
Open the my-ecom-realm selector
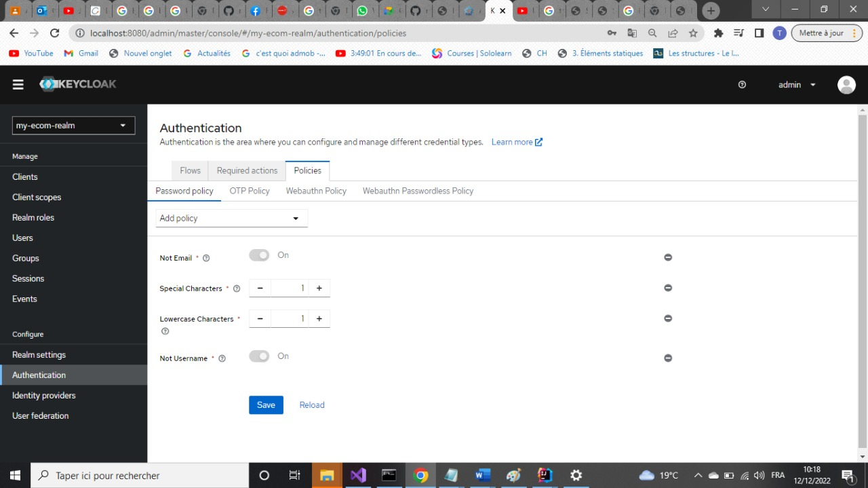tap(73, 125)
